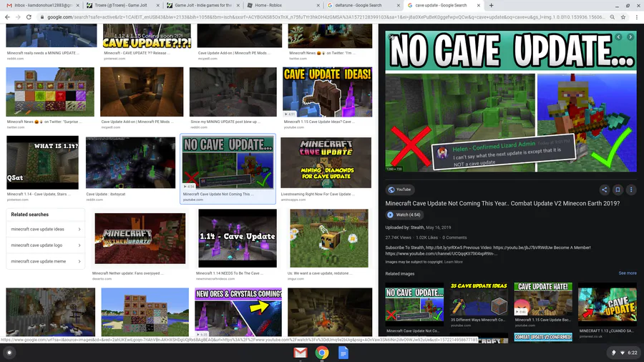Open Google Docs from the shelf
The height and width of the screenshot is (362, 644).
343,353
